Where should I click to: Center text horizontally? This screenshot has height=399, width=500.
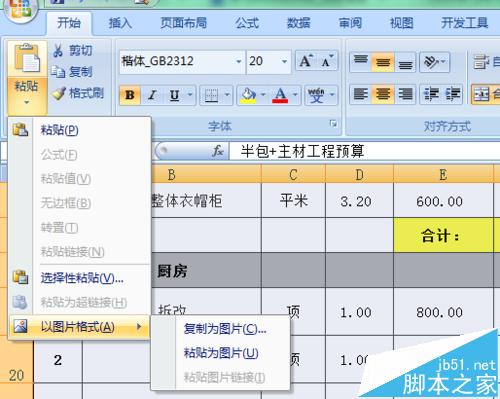click(383, 94)
